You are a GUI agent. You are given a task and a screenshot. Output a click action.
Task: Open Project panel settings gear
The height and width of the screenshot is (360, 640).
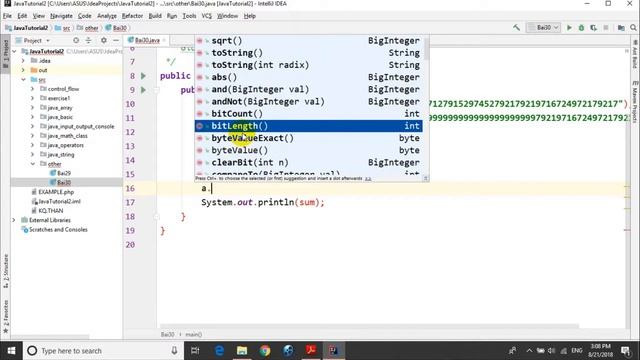104,40
